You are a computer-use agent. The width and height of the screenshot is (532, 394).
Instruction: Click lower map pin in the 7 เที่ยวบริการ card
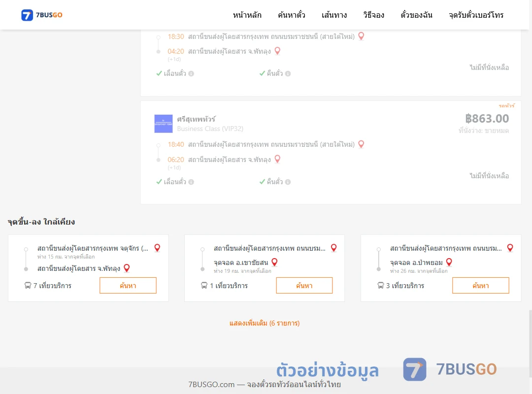(x=127, y=268)
